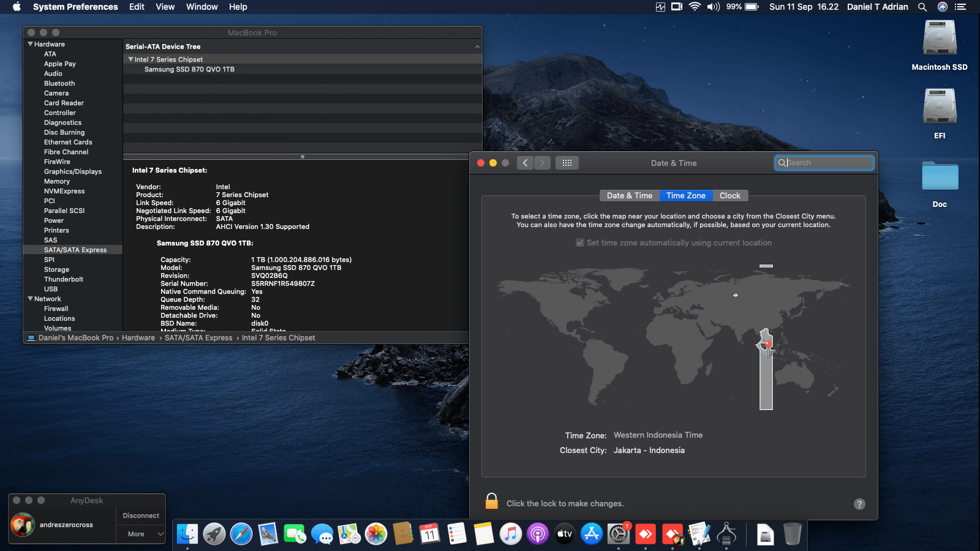Screen dimensions: 980x551
Task: Launch Safari from the dock
Action: coord(241,534)
